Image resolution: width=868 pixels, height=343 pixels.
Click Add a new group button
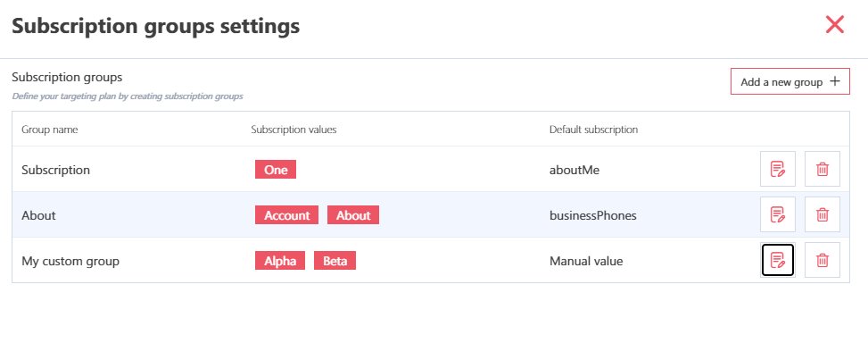[x=790, y=81]
